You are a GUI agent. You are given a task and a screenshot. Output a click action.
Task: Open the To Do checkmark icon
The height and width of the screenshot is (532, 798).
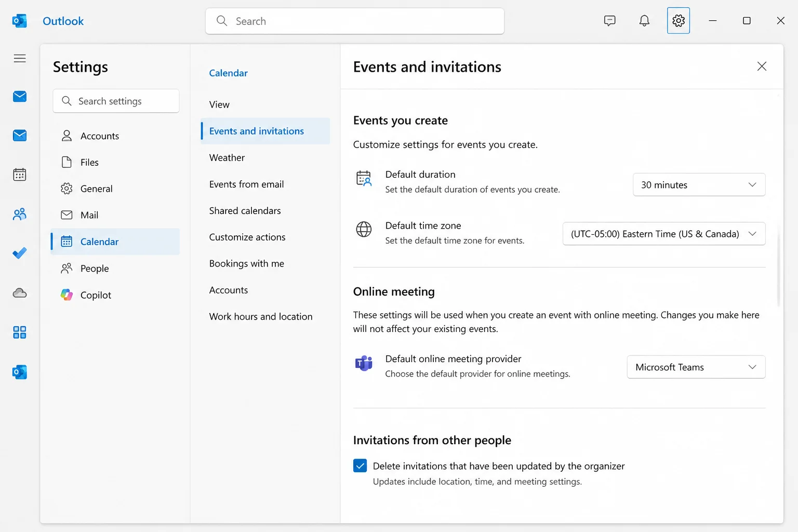(20, 254)
